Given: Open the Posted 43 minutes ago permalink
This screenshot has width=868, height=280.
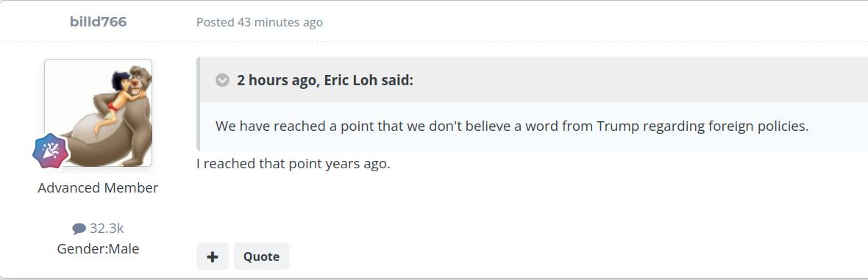Looking at the screenshot, I should pyautogui.click(x=260, y=23).
